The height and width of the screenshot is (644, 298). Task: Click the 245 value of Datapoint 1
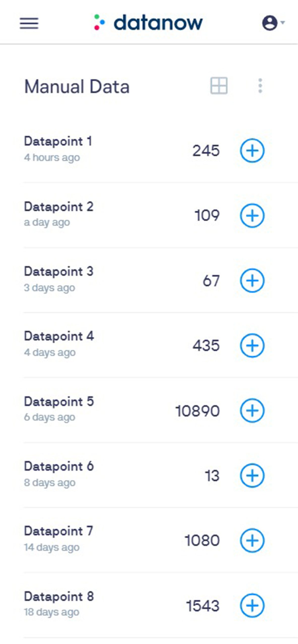(206, 151)
